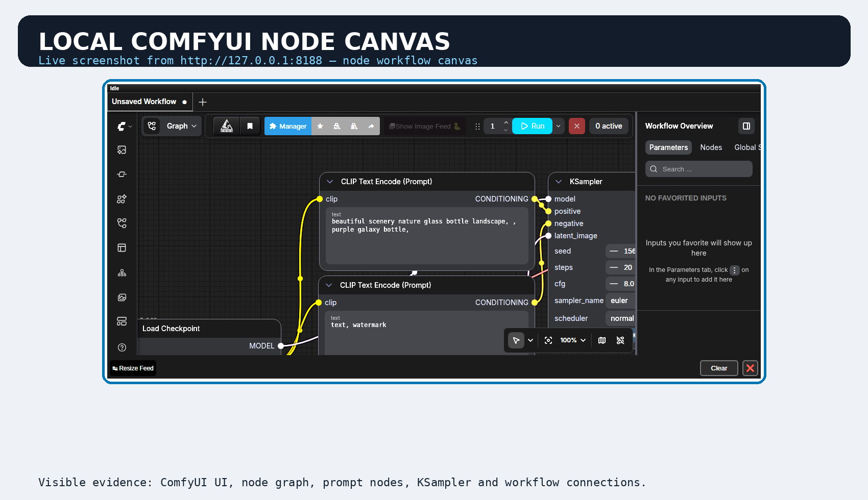Click the negative prompt text box

point(426,333)
